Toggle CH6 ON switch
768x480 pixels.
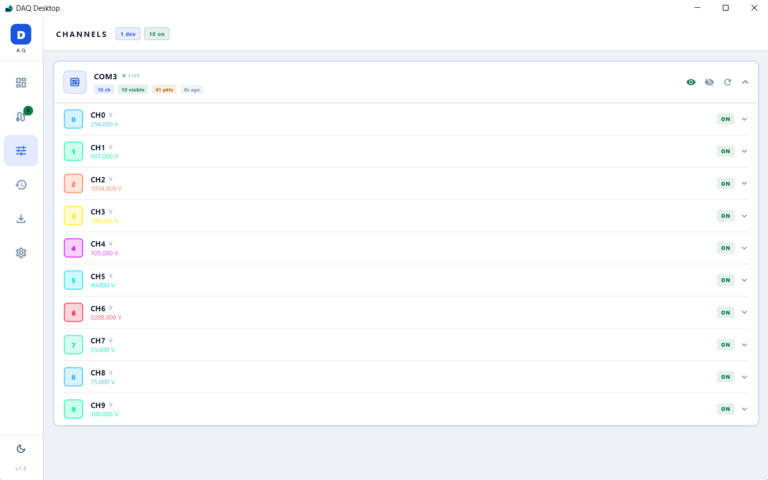[x=725, y=312]
